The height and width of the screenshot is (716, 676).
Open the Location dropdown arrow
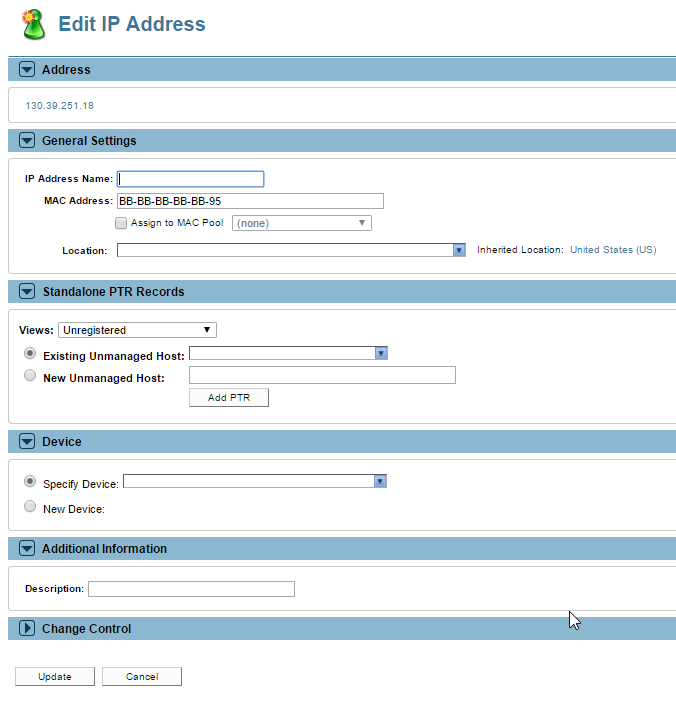coord(459,250)
